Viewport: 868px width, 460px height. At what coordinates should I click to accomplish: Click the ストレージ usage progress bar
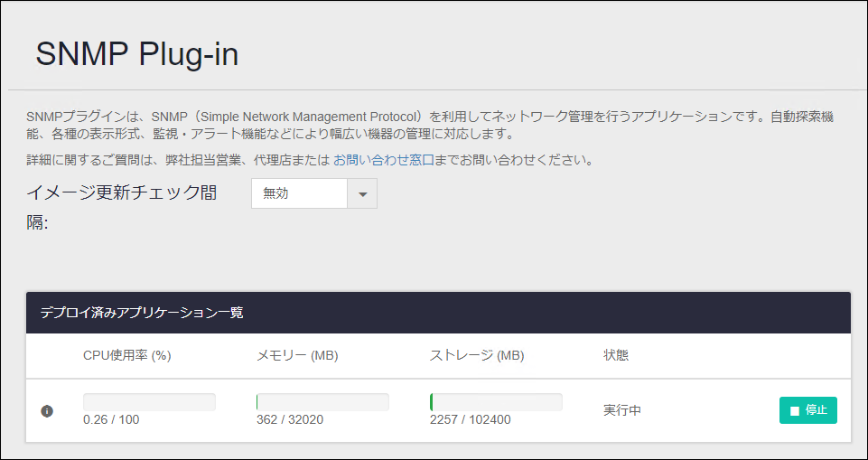tap(496, 402)
